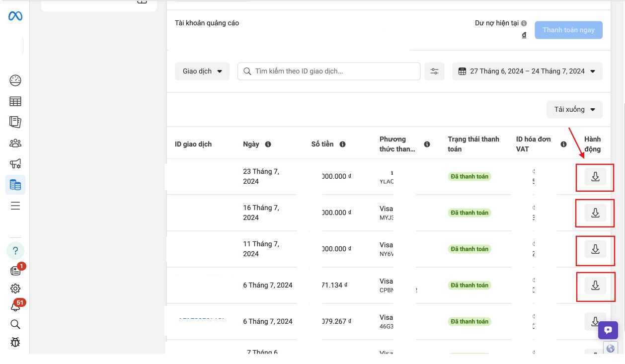Click Đã thanh toán status for 16 Tháng 7

coord(469,213)
